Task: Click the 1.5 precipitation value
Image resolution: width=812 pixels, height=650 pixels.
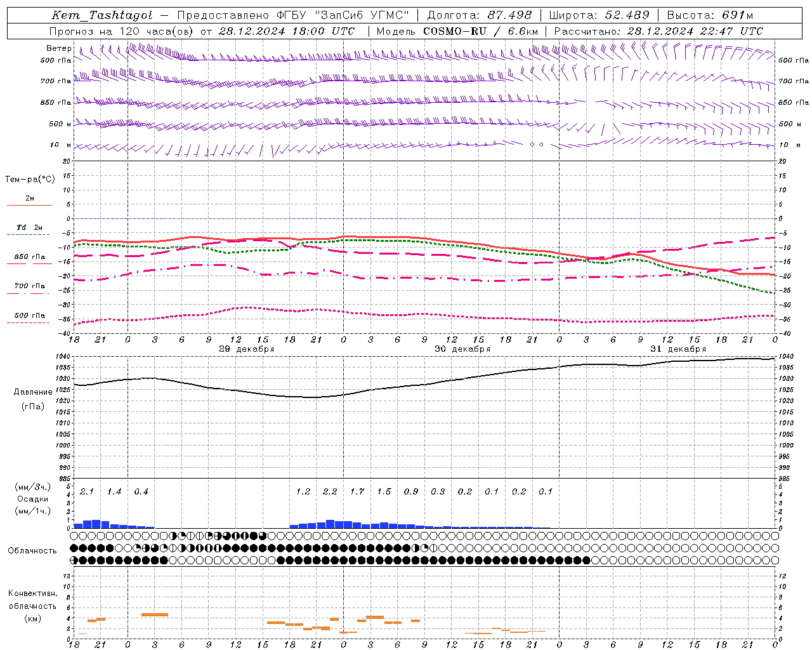Action: coord(384,492)
